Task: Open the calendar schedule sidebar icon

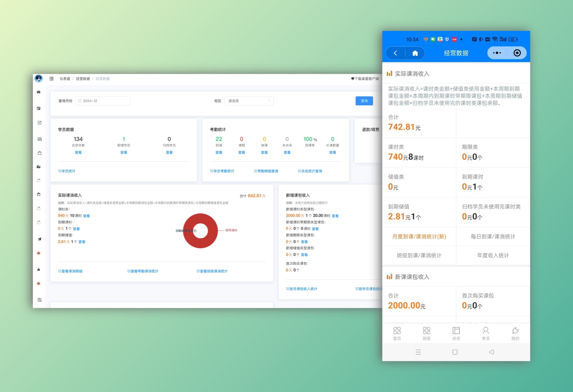Action: tap(39, 108)
